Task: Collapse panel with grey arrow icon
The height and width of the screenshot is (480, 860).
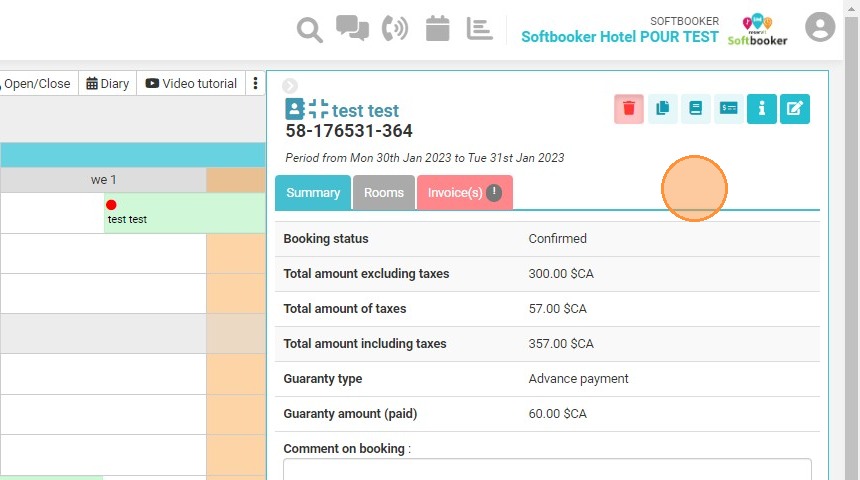Action: pos(290,86)
